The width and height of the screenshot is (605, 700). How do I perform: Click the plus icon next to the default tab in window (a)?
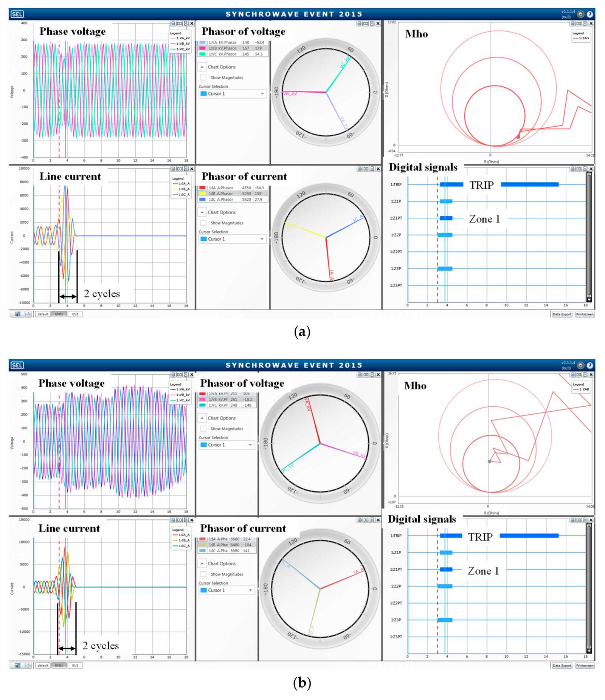(28, 314)
